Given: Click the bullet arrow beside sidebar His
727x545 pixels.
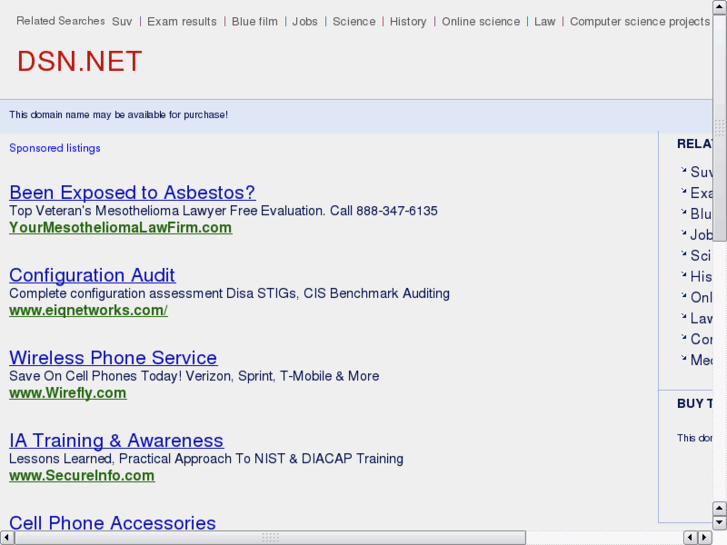Looking at the screenshot, I should (x=683, y=274).
